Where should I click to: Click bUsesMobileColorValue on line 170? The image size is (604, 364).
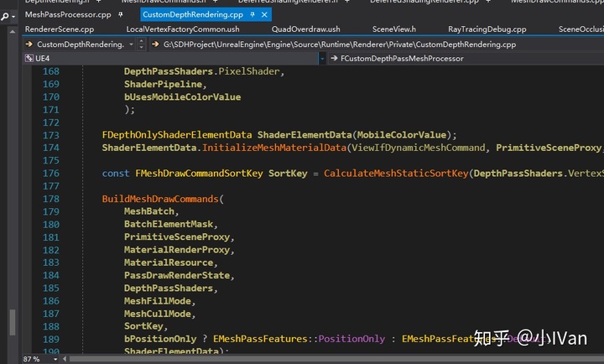coord(182,97)
